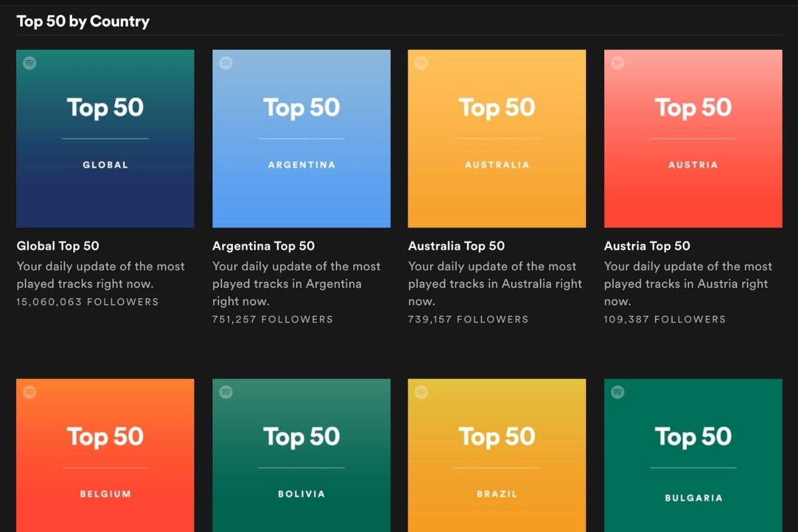Image resolution: width=798 pixels, height=532 pixels.
Task: Open the Global Top 50 title link
Action: click(x=58, y=246)
